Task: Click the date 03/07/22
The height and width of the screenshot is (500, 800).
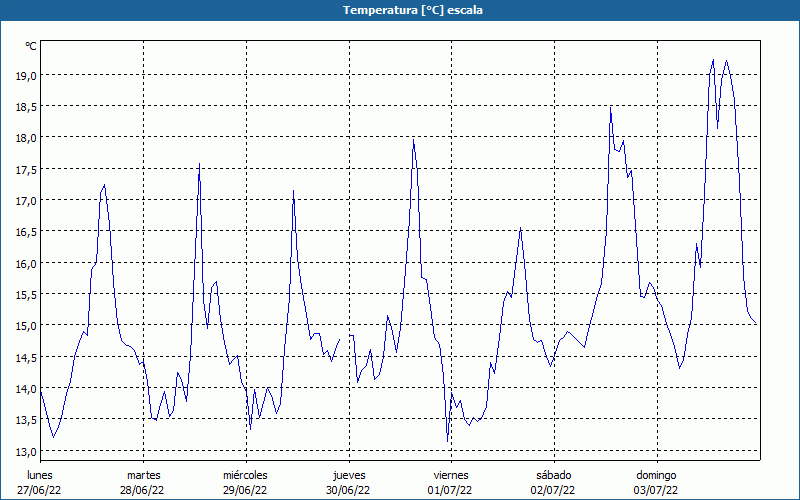Action: coord(656,490)
